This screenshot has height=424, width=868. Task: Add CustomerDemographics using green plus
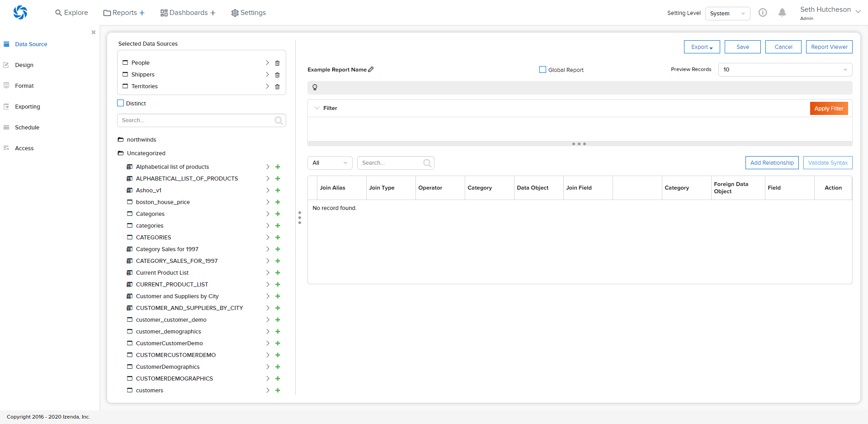pyautogui.click(x=278, y=367)
